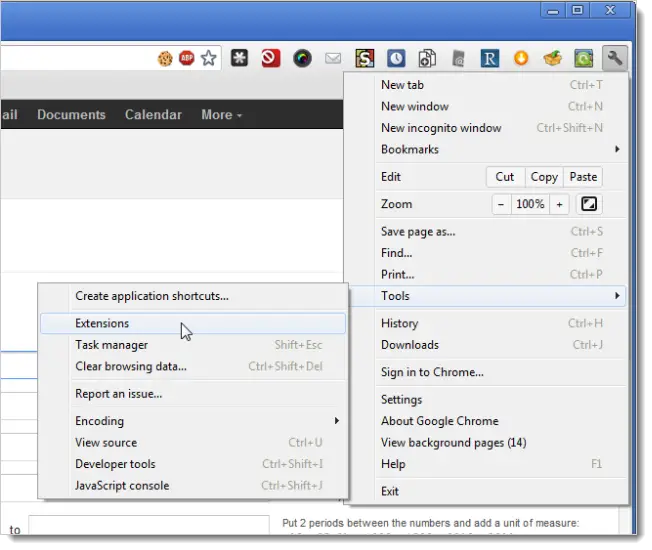
Task: Click the gray envelope mail extension icon
Action: pyautogui.click(x=333, y=59)
